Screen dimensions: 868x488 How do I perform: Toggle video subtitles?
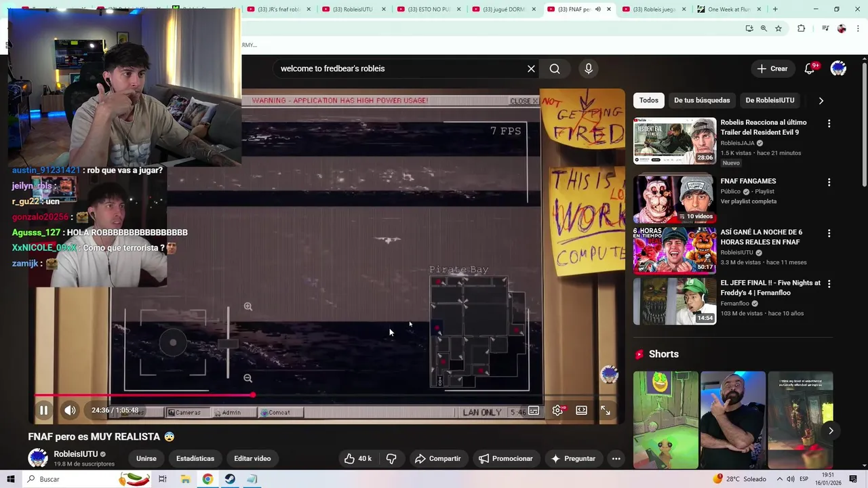pyautogui.click(x=534, y=410)
